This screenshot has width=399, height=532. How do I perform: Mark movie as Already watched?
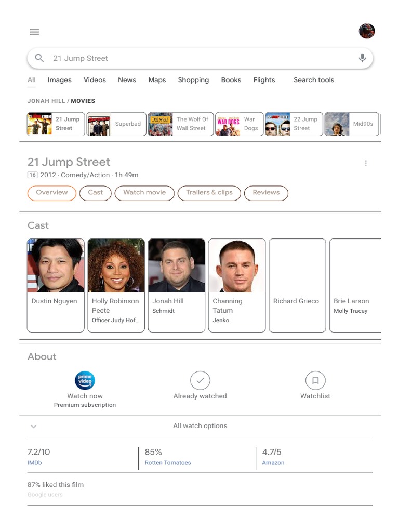pyautogui.click(x=200, y=381)
